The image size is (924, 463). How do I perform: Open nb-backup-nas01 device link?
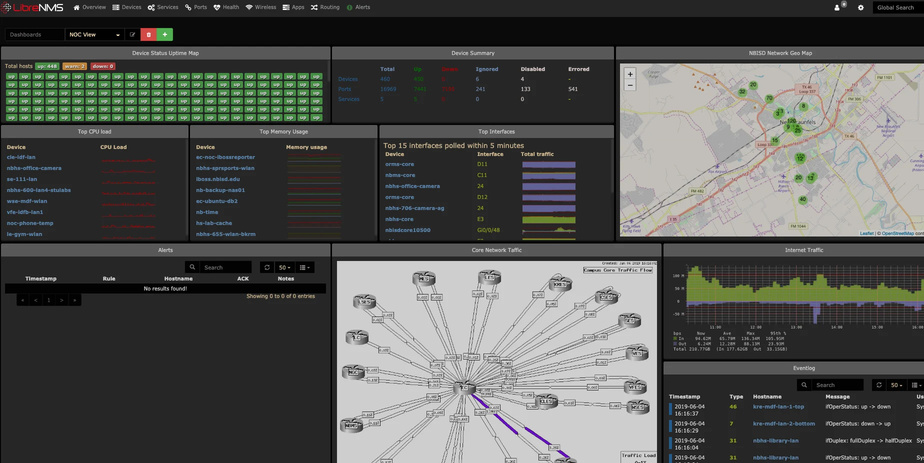220,190
